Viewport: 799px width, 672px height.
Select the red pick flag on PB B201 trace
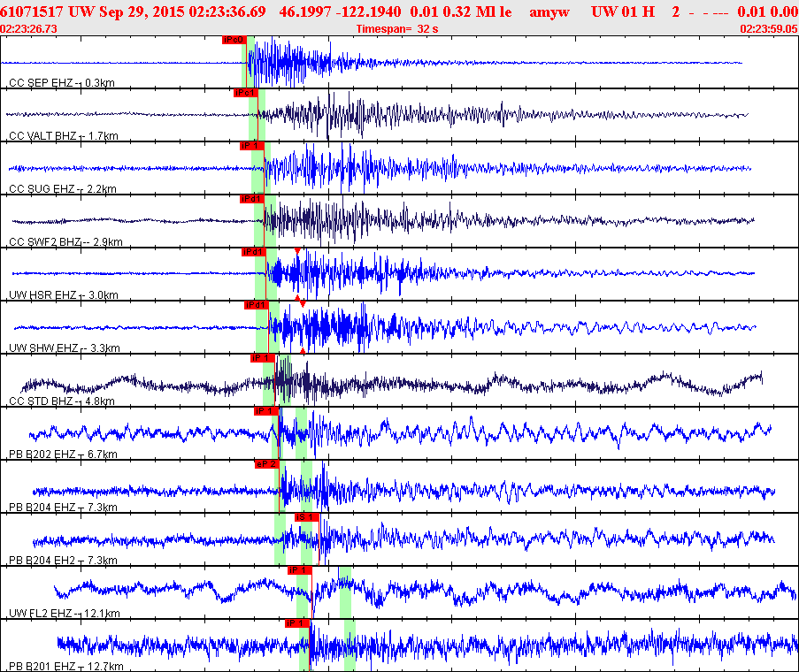pos(296,623)
